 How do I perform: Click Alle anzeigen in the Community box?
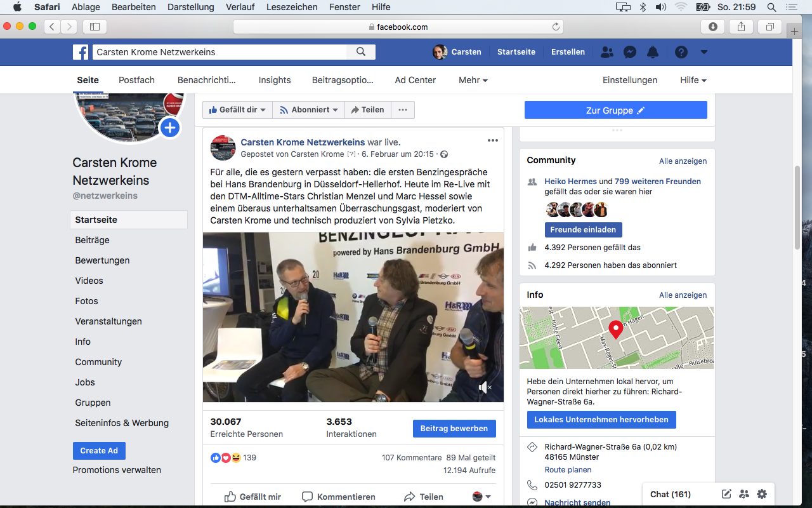[x=683, y=161]
